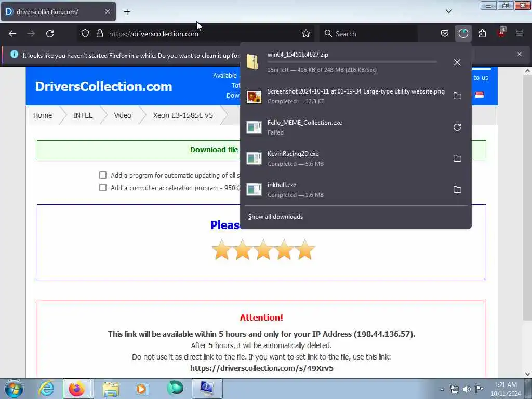
Task: Show hidden tray icons arrow
Action: (442, 389)
